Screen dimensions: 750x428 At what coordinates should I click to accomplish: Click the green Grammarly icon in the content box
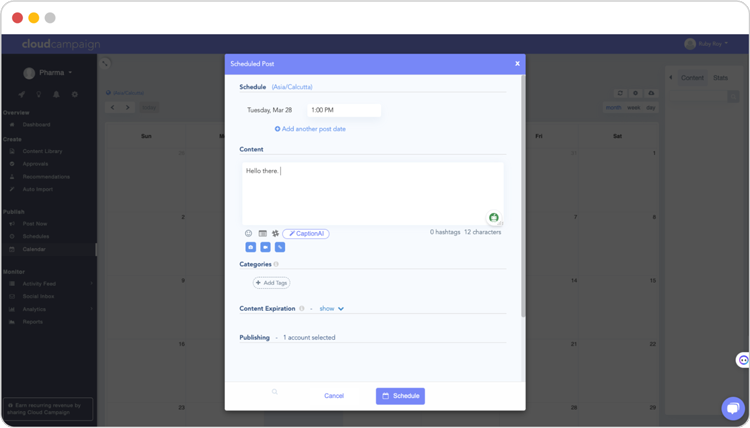493,217
